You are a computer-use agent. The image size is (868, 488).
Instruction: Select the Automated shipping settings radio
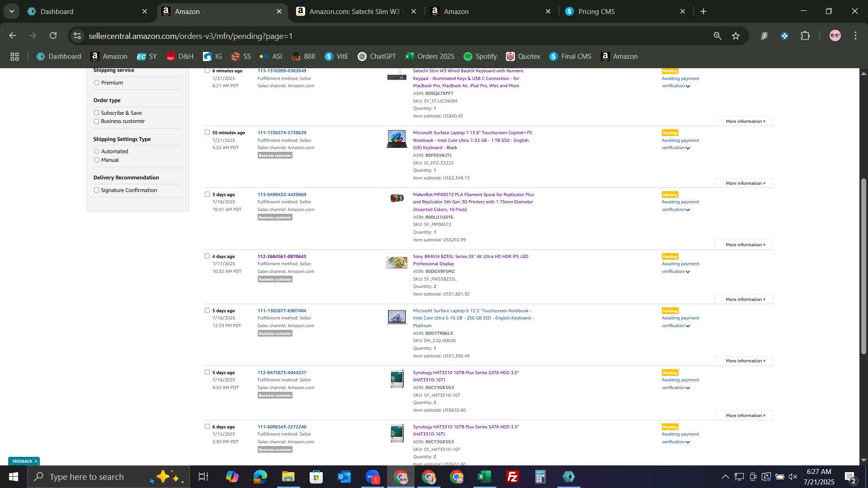tap(96, 151)
